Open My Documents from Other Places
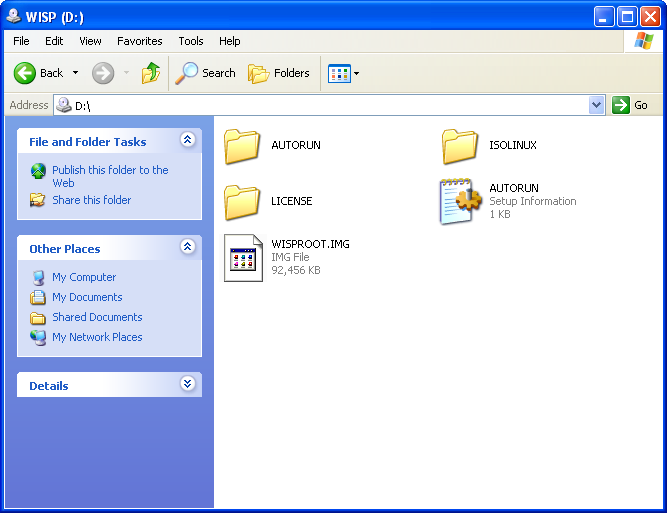This screenshot has width=667, height=513. 87,297
